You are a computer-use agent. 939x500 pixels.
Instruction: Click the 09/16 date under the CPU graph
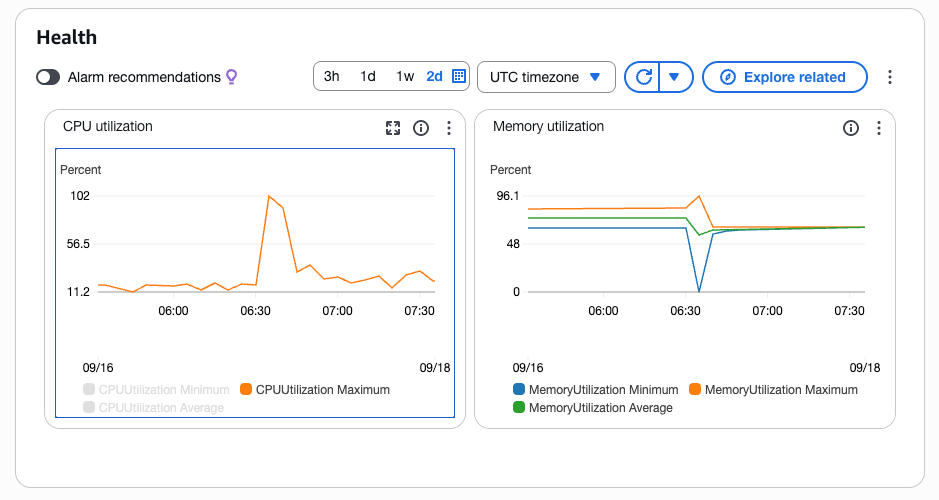[98, 368]
